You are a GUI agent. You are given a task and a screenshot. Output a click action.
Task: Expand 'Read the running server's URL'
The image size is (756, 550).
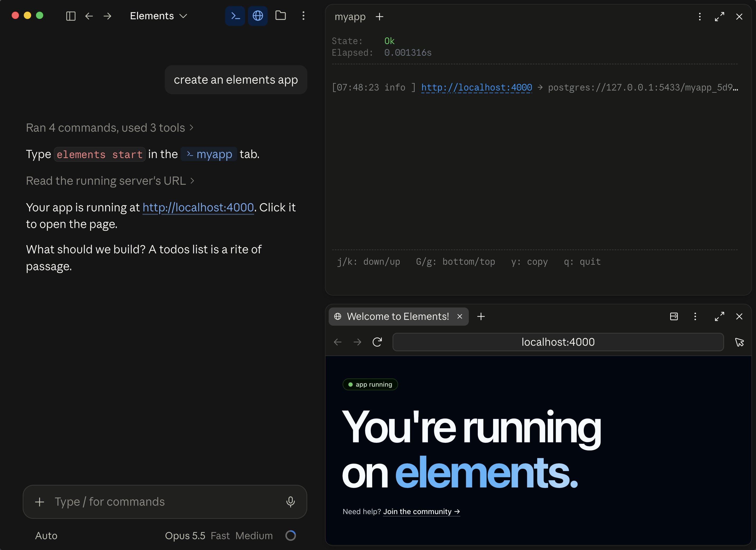(110, 181)
